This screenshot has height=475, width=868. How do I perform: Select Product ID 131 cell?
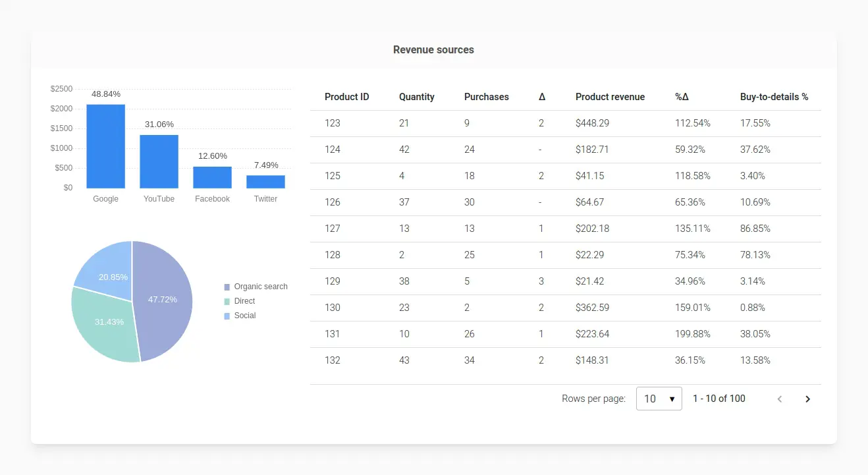(333, 334)
